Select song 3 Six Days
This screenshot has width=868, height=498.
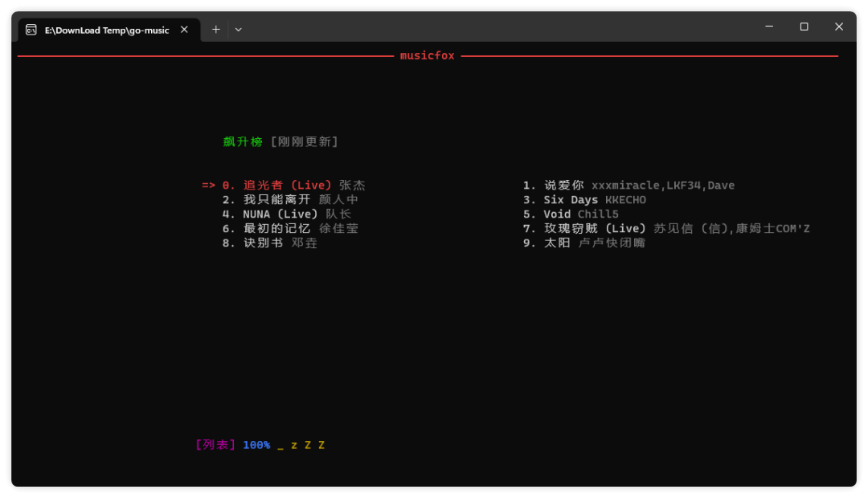pos(561,200)
